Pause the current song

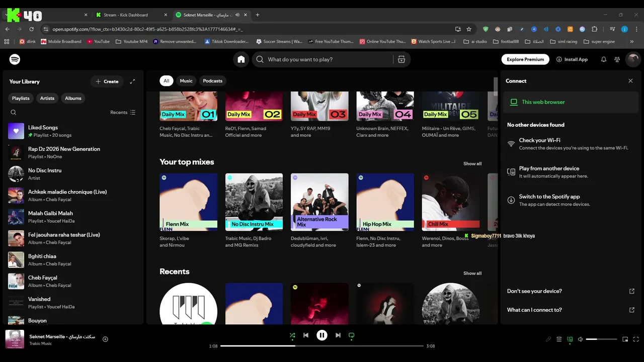(x=322, y=335)
